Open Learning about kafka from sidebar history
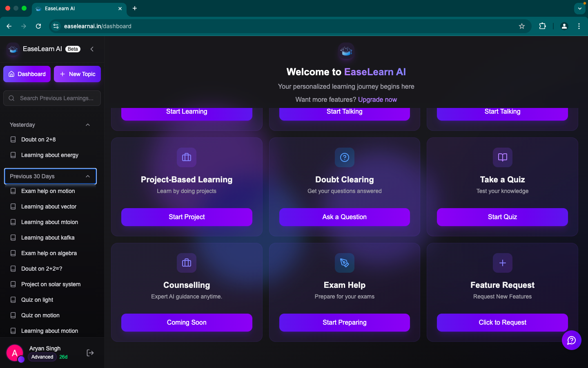Viewport: 588px width, 368px height. 47,238
